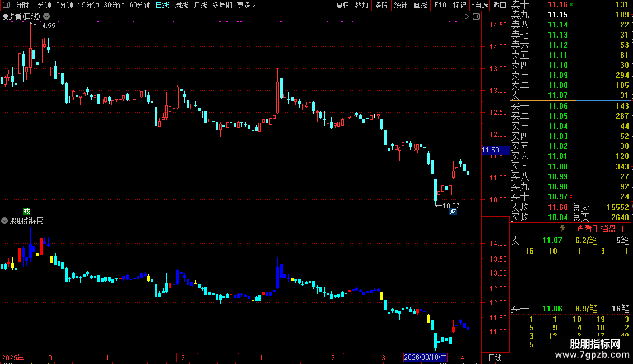Activate the 画线 drawing tool

tap(420, 5)
